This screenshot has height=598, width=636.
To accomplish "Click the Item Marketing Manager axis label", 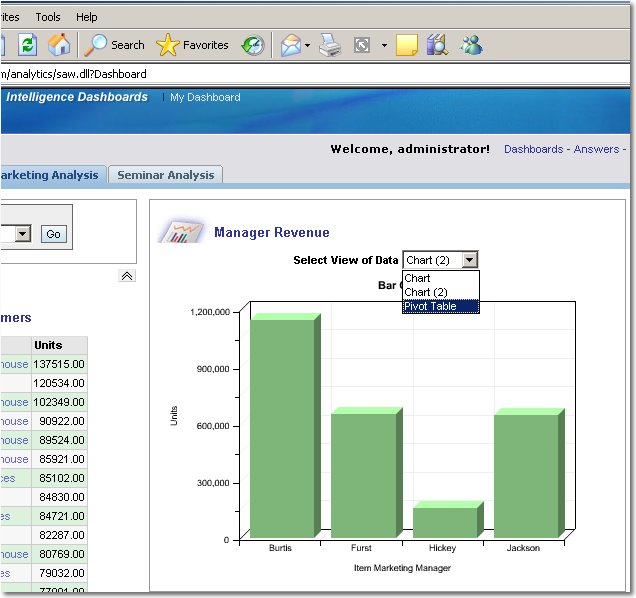I will (x=402, y=568).
